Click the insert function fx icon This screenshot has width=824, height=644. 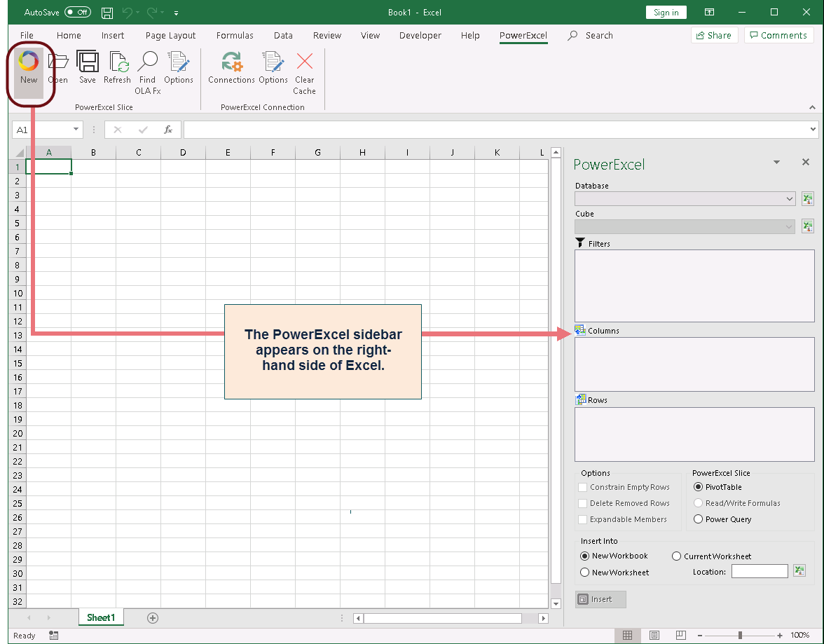[167, 130]
